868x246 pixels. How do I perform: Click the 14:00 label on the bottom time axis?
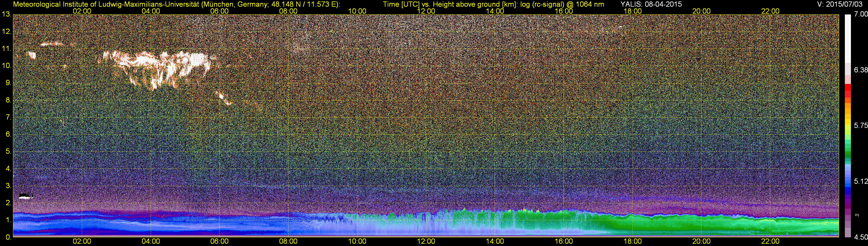[x=495, y=242]
